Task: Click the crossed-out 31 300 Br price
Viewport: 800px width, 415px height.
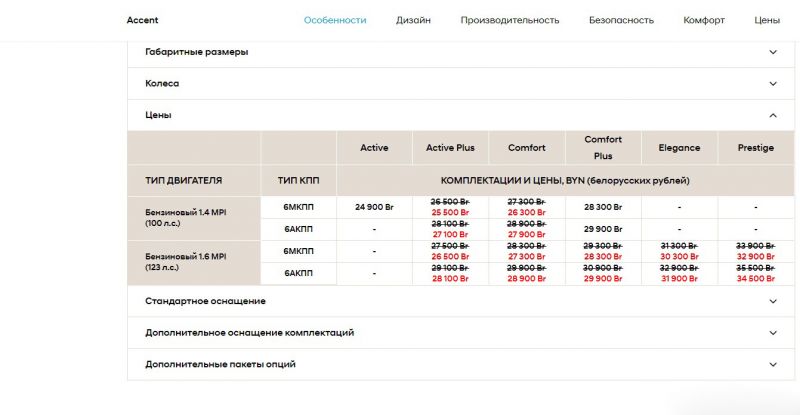Action: [x=679, y=246]
